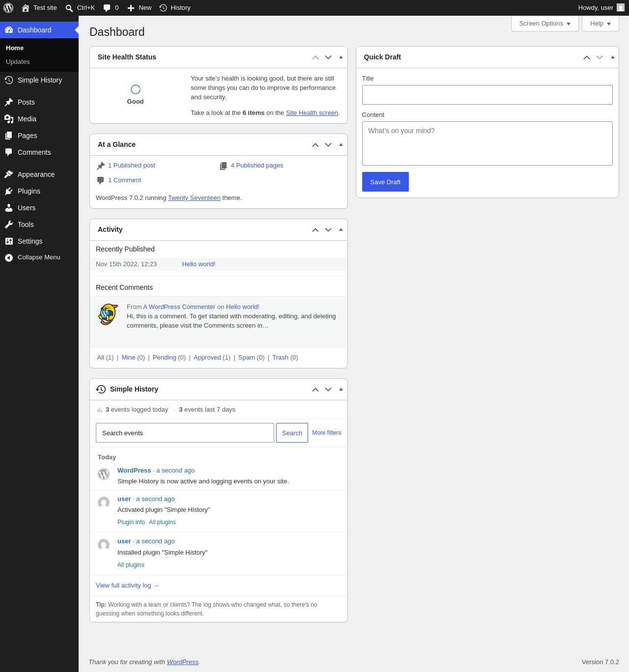Click the History clock icon in admin bar
The height and width of the screenshot is (672, 629).
tap(163, 8)
